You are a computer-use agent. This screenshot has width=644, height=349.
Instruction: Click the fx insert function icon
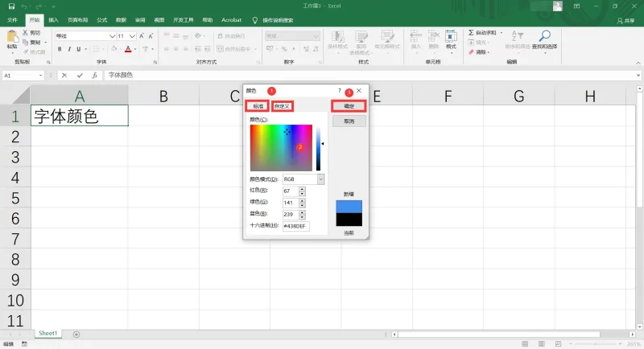point(94,76)
